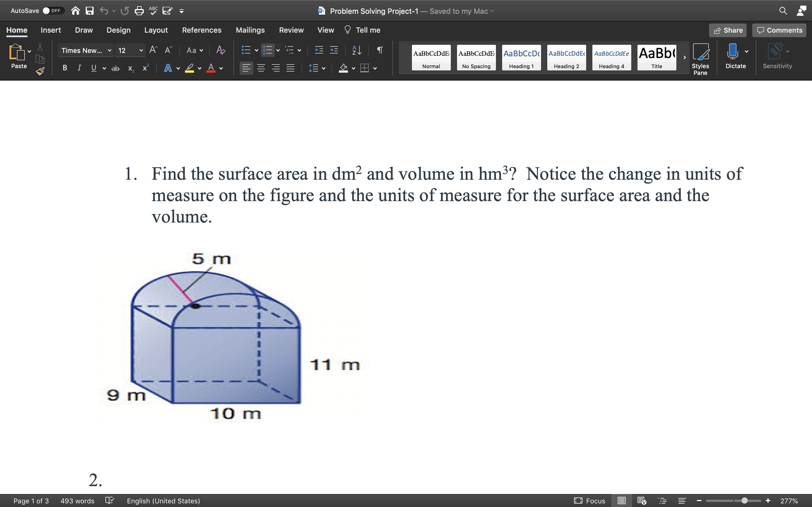Image resolution: width=812 pixels, height=507 pixels.
Task: Click the Share button
Action: 728,30
